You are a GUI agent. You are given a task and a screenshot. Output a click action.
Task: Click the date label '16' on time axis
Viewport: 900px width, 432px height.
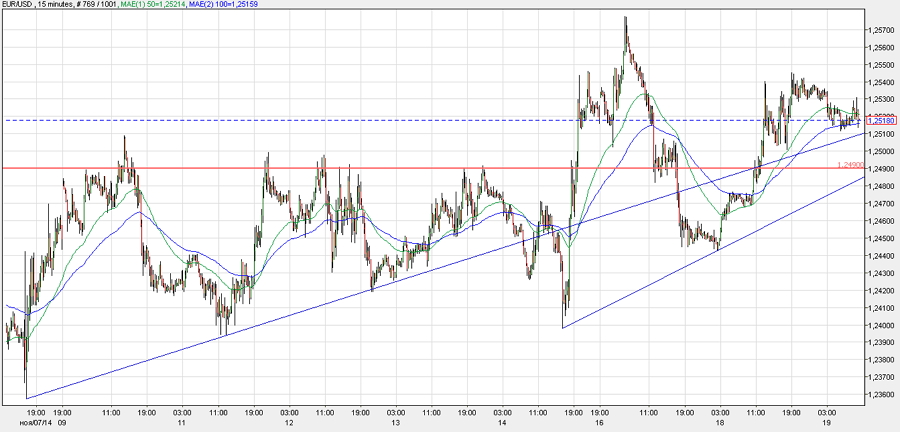point(599,422)
